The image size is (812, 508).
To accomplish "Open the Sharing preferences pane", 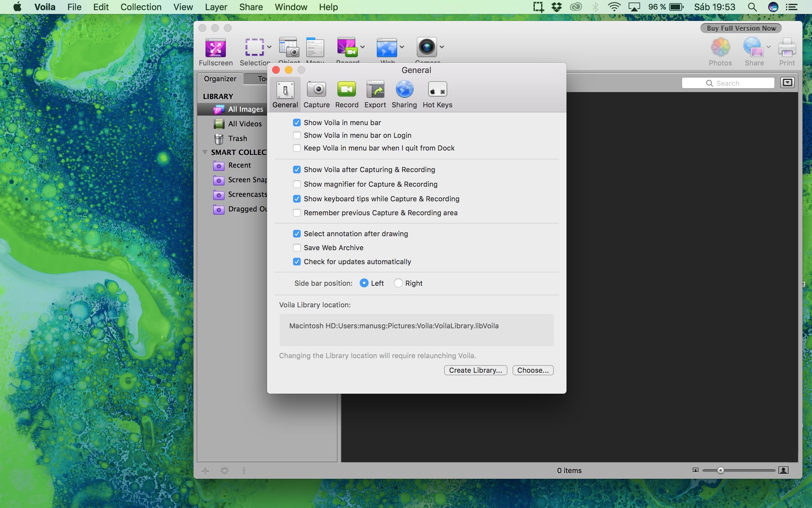I will click(404, 94).
